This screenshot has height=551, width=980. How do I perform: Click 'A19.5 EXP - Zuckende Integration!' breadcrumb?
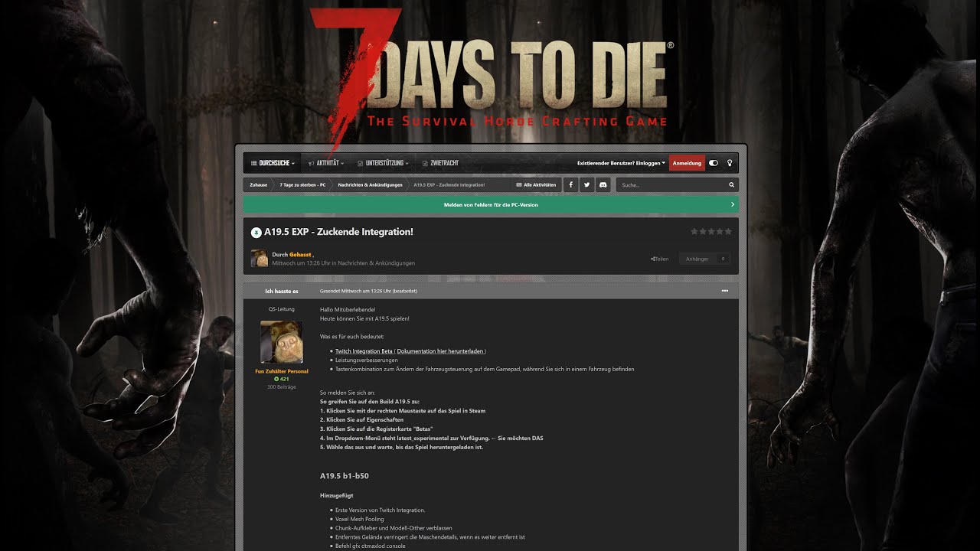[449, 185]
